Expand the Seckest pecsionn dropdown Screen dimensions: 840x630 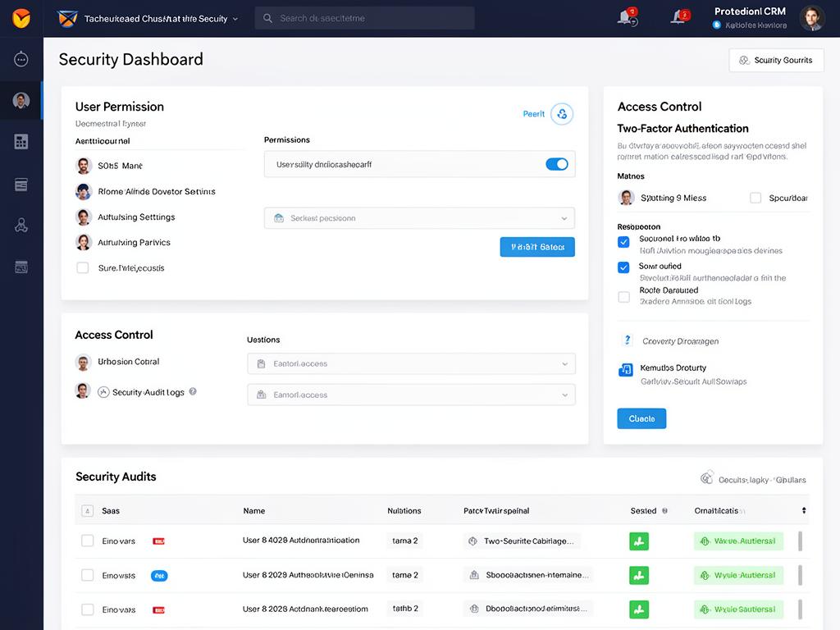click(x=419, y=218)
